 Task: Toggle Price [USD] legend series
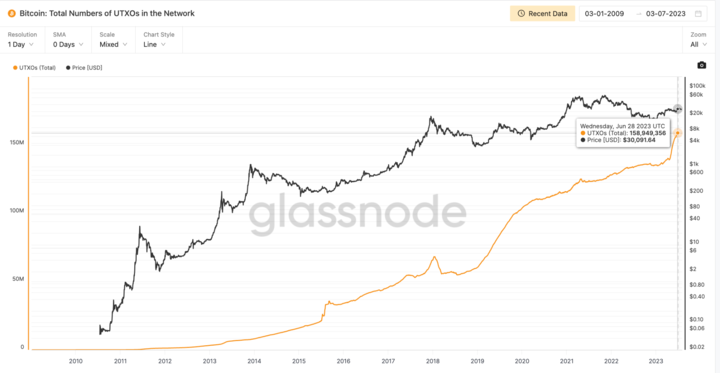click(x=84, y=68)
